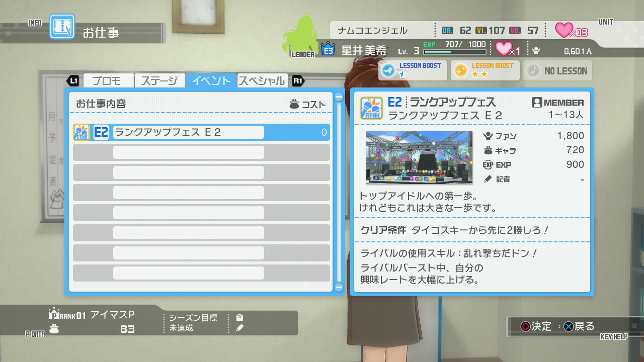Click the scrollbar top minus button

(x=339, y=97)
